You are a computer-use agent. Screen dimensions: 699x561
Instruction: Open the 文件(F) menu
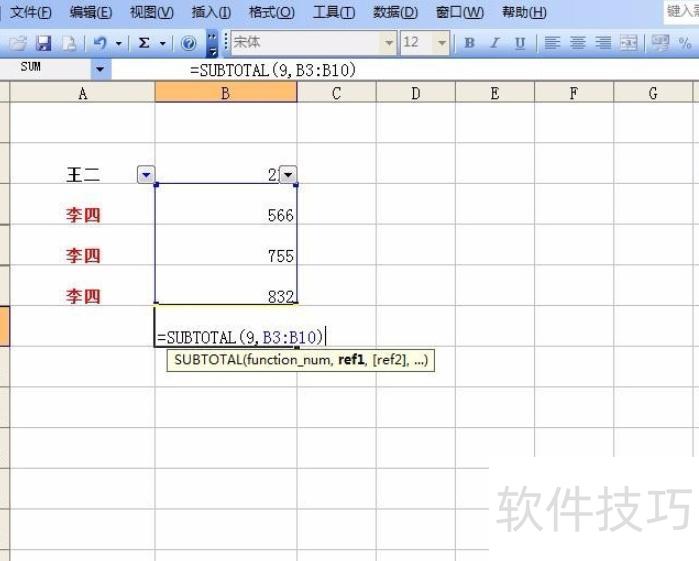30,12
